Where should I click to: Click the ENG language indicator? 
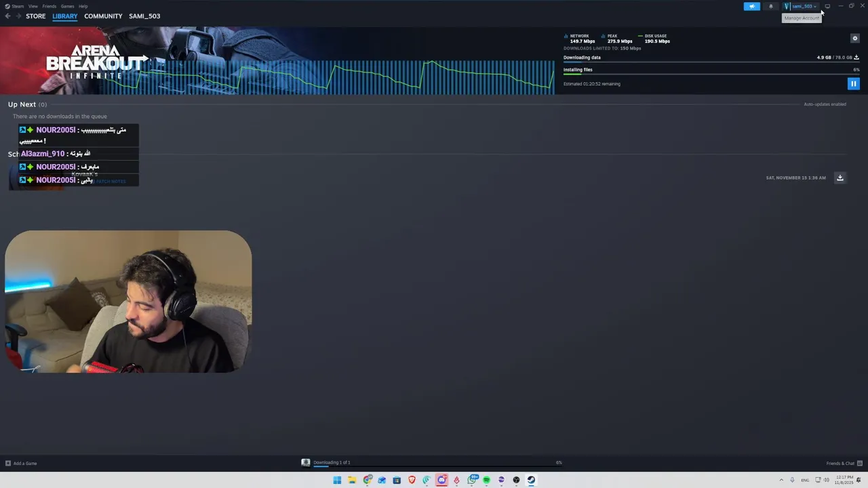[x=805, y=480]
